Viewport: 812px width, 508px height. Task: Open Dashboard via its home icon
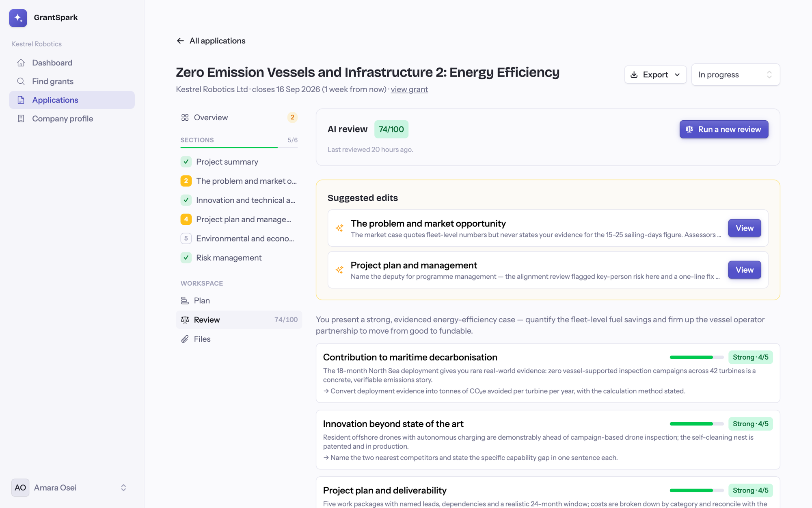coord(21,63)
